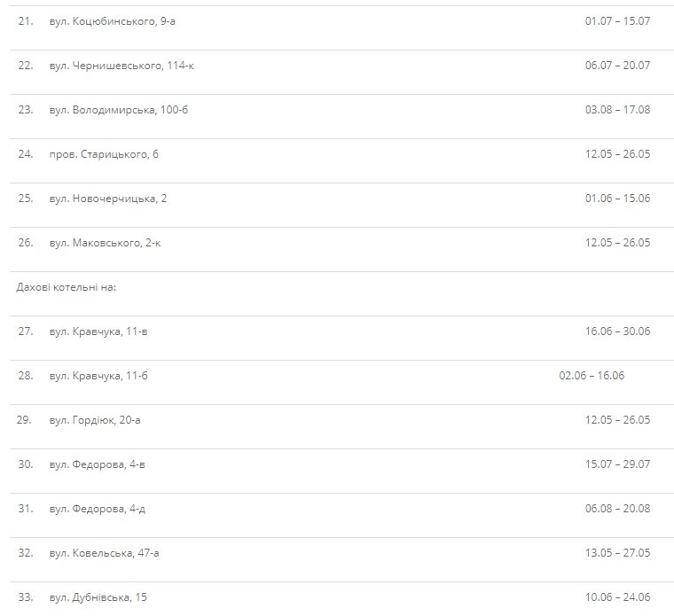Select the date range 16.06 – 30.06
Viewport: 674px width, 616px height.
(x=617, y=331)
